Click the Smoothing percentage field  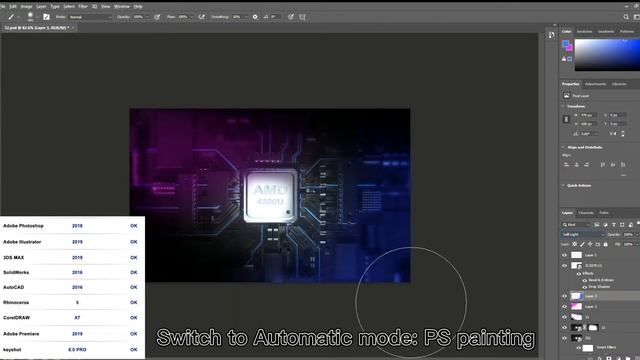[x=239, y=17]
